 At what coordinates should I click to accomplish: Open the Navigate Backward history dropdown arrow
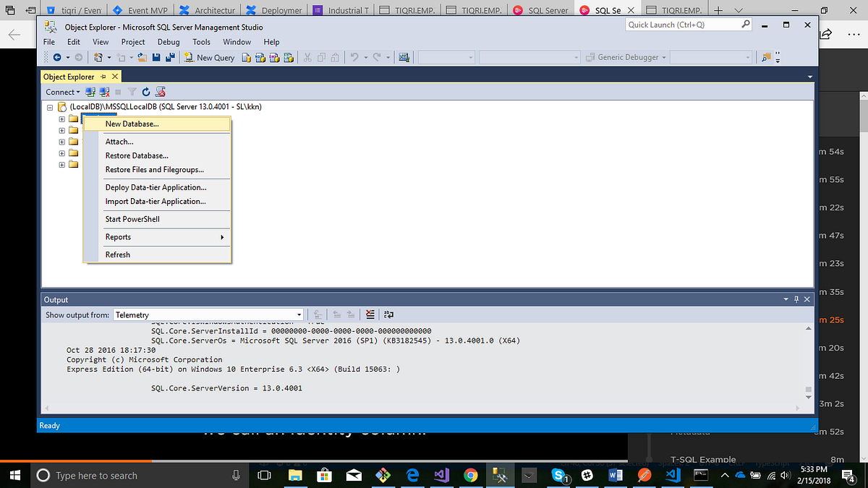pos(68,57)
